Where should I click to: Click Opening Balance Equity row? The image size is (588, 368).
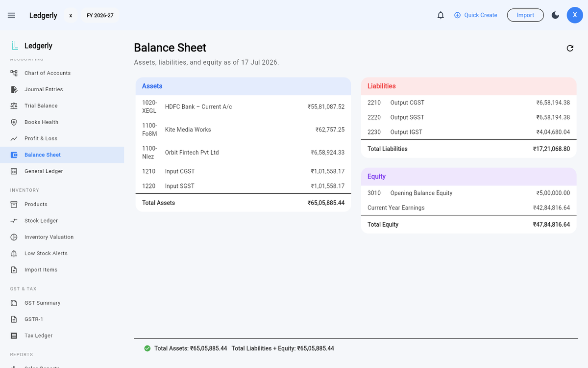469,193
